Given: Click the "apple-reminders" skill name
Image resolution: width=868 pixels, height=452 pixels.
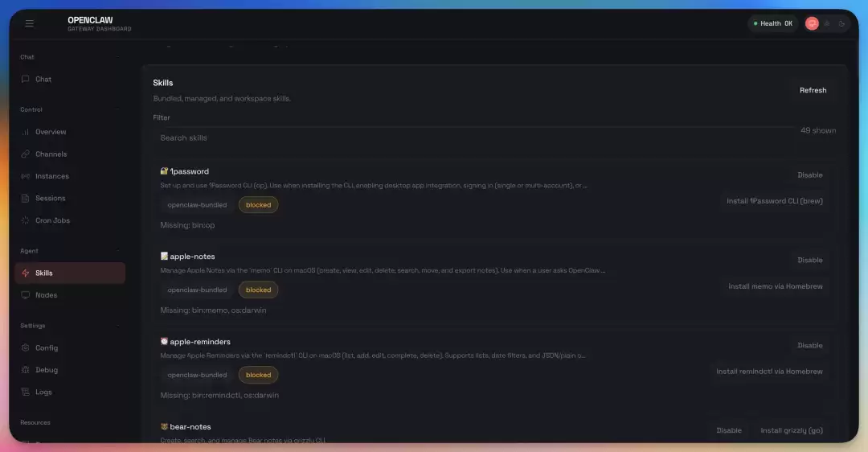Looking at the screenshot, I should coord(200,342).
